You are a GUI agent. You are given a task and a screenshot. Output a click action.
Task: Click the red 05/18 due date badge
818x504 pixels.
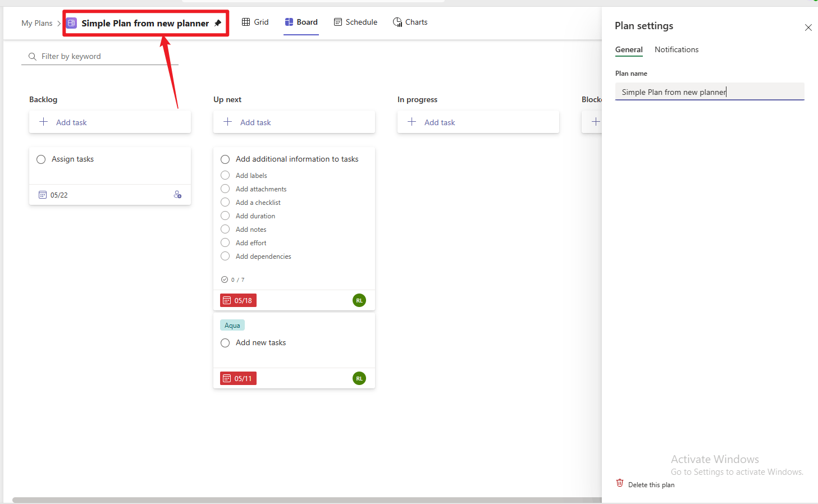click(238, 300)
